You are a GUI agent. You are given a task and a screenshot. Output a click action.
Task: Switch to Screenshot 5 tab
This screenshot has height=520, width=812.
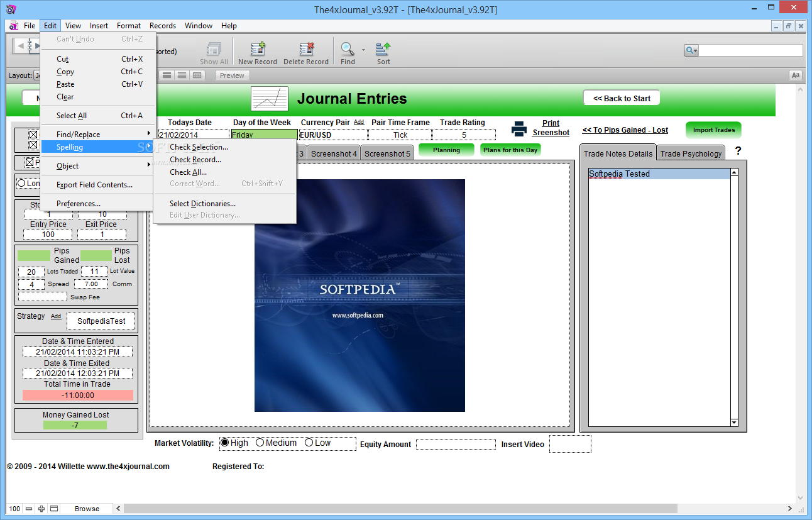[387, 153]
